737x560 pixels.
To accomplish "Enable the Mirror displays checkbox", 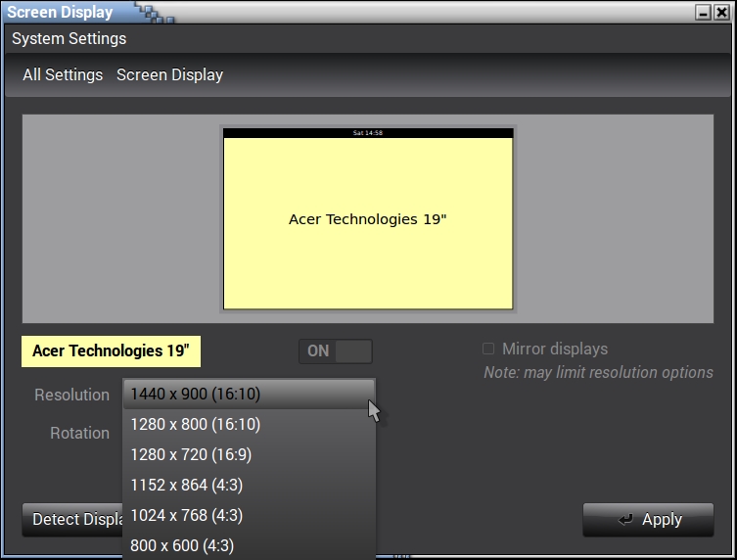I will [x=488, y=350].
